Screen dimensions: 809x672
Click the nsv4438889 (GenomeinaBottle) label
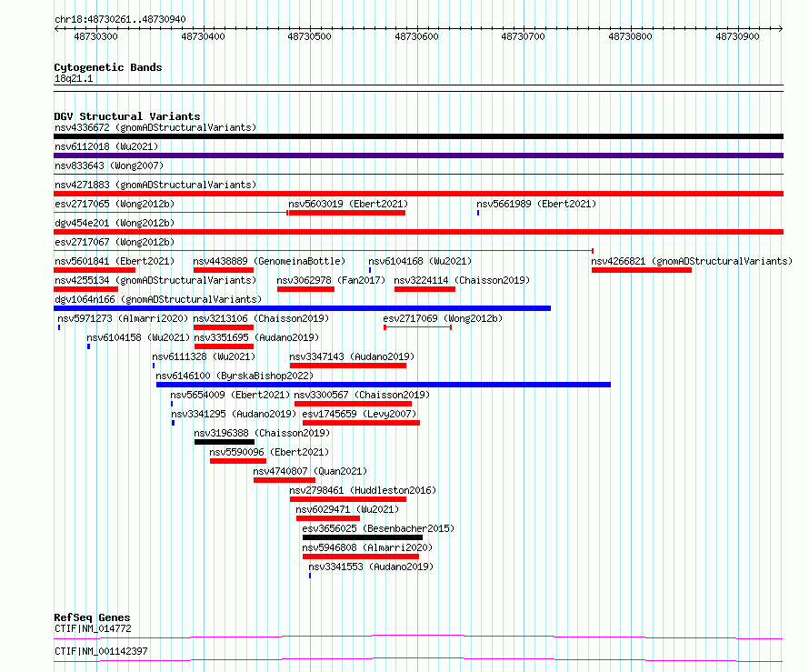(269, 261)
